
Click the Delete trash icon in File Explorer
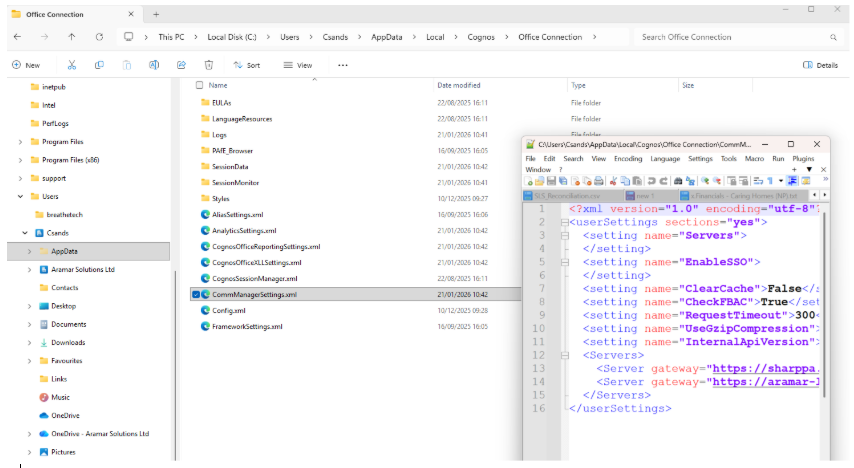(x=209, y=65)
